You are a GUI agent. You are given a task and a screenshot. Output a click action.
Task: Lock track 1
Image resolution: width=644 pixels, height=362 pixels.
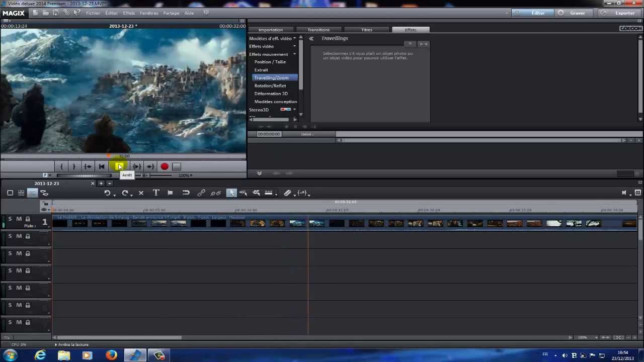coord(28,219)
